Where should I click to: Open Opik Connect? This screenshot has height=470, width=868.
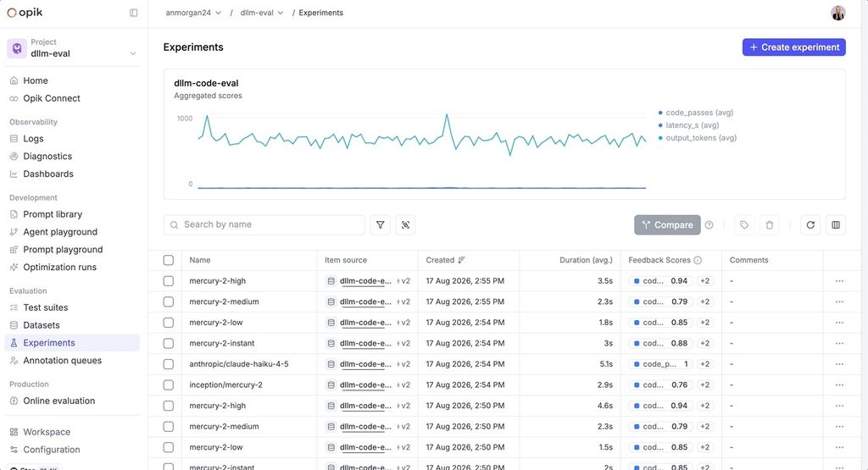(x=72, y=98)
